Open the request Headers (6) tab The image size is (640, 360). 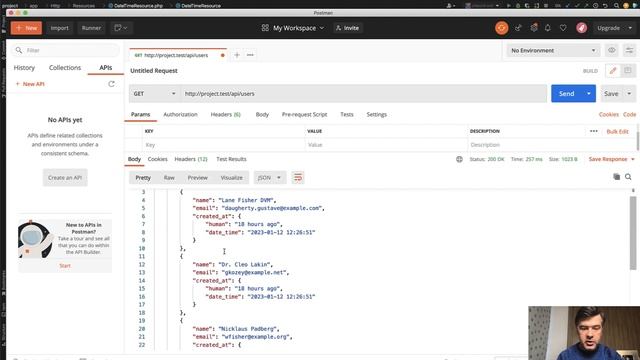click(x=225, y=115)
